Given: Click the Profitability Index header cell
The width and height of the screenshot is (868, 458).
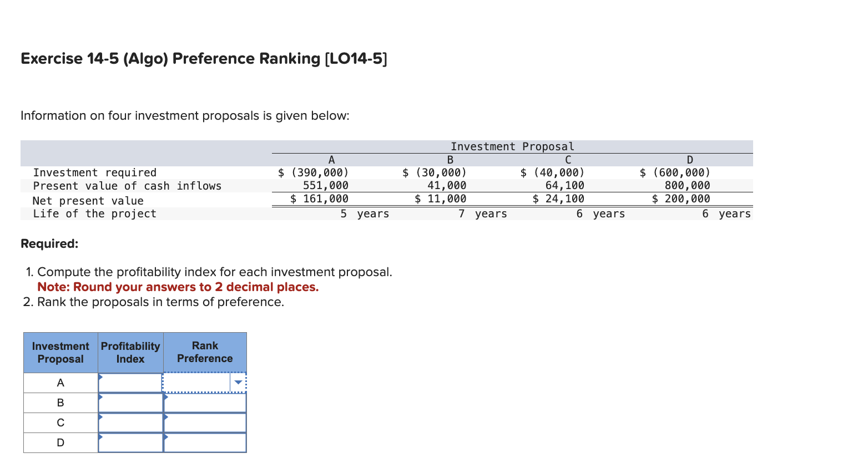Looking at the screenshot, I should 130,352.
